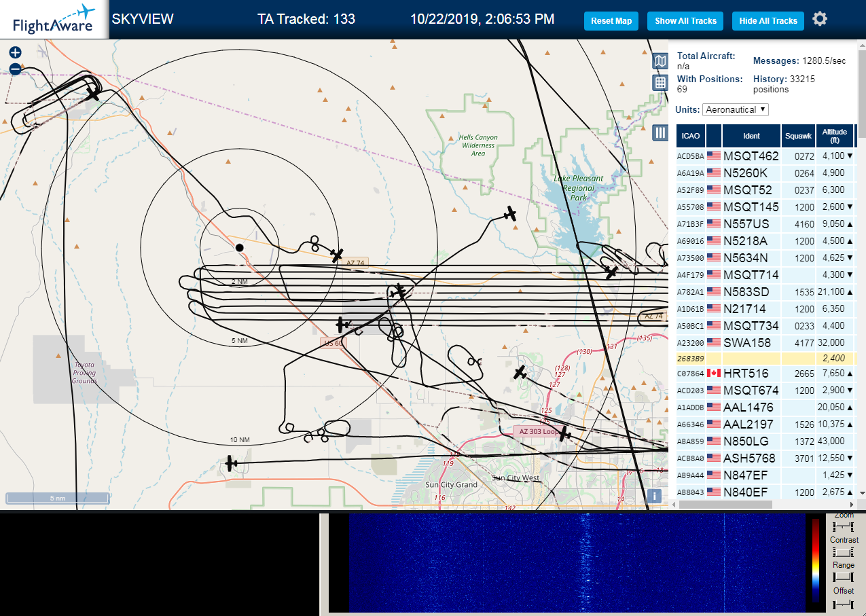Open the map layer switcher icon

(660, 61)
